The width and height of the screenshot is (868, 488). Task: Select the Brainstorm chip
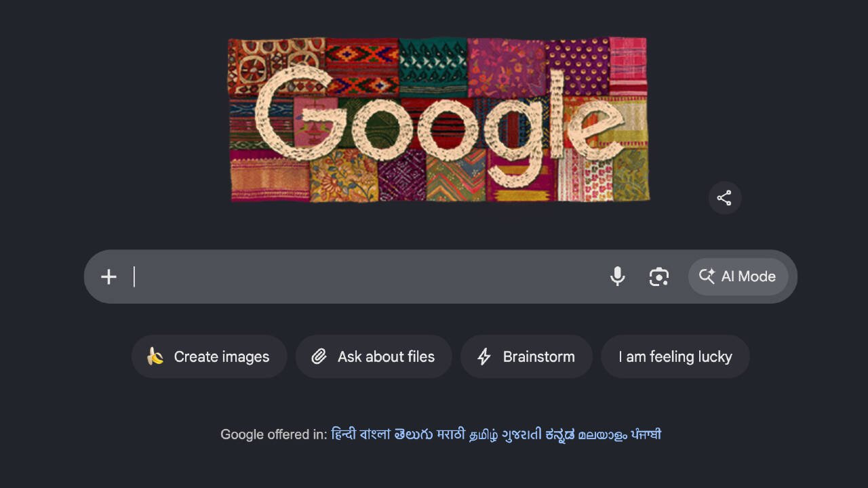(x=526, y=357)
